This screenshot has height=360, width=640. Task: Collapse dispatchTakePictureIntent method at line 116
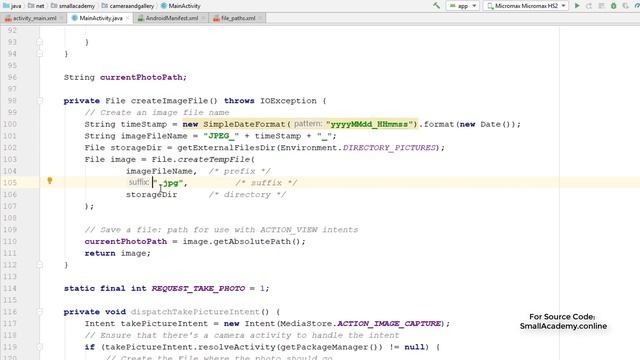pyautogui.click(x=40, y=312)
